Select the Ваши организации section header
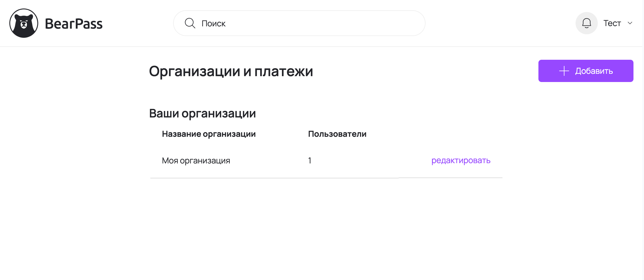 (203, 113)
